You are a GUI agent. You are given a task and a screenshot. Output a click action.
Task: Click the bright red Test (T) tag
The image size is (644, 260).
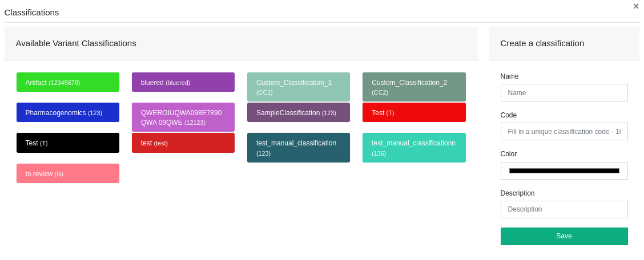tap(413, 112)
